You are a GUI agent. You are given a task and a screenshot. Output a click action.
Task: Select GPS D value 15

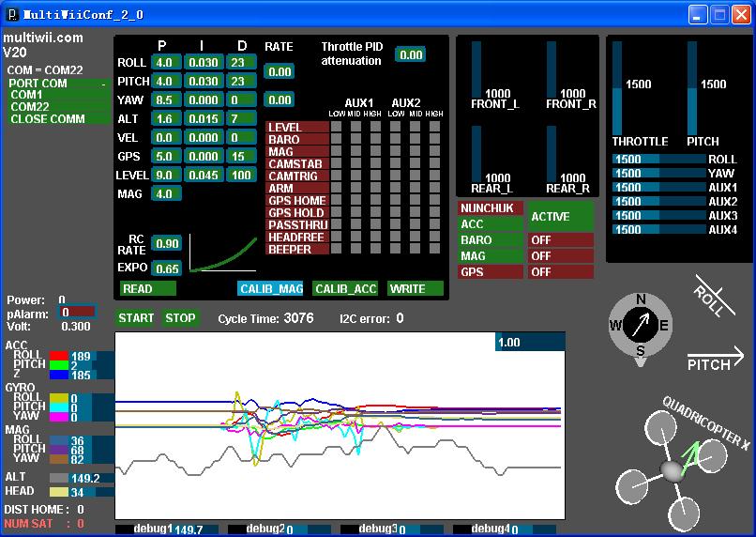coord(241,157)
